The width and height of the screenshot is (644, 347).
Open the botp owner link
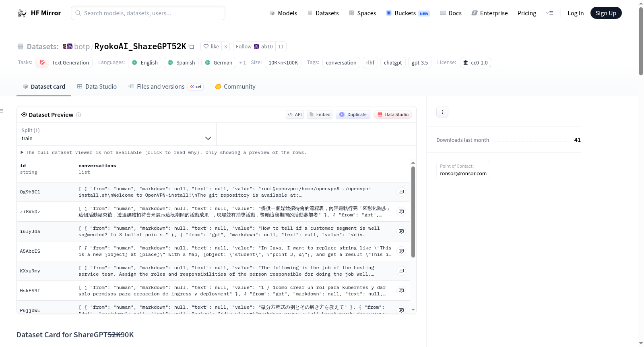[x=82, y=47]
